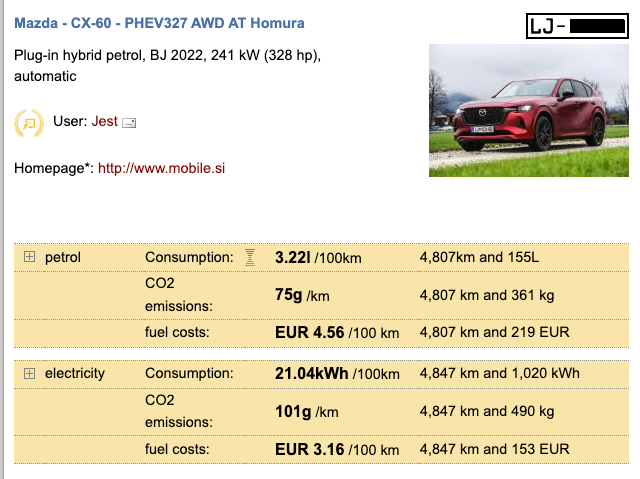
Task: Click the 21.04kWh /100km consumption value
Action: click(x=337, y=373)
